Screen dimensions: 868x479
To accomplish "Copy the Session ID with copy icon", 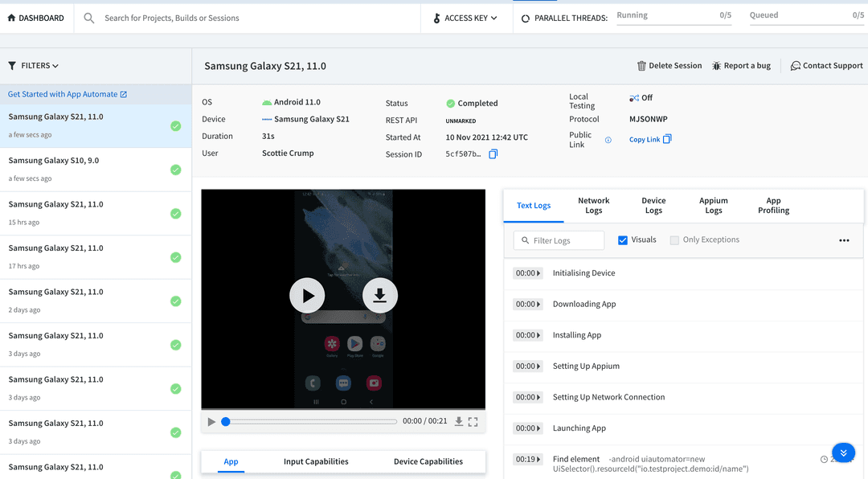I will tap(493, 154).
